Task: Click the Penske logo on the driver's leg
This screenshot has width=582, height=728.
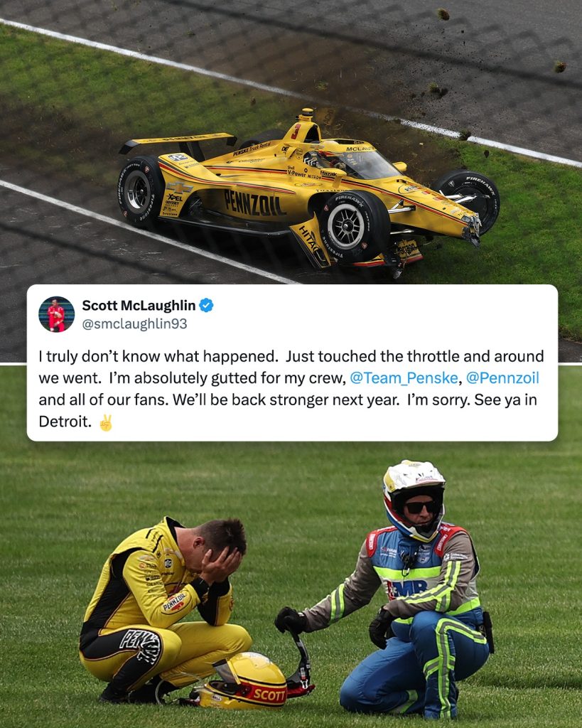Action: point(140,646)
